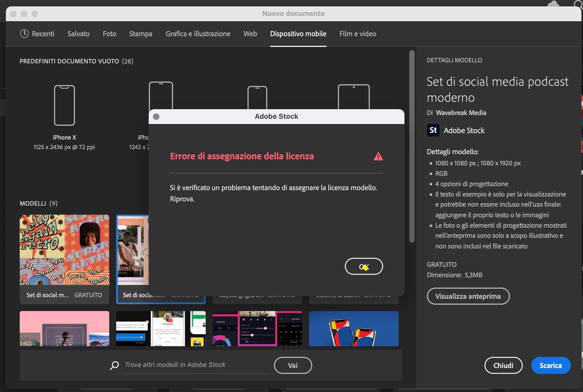Click the Trova altri modelli search field

[196, 365]
